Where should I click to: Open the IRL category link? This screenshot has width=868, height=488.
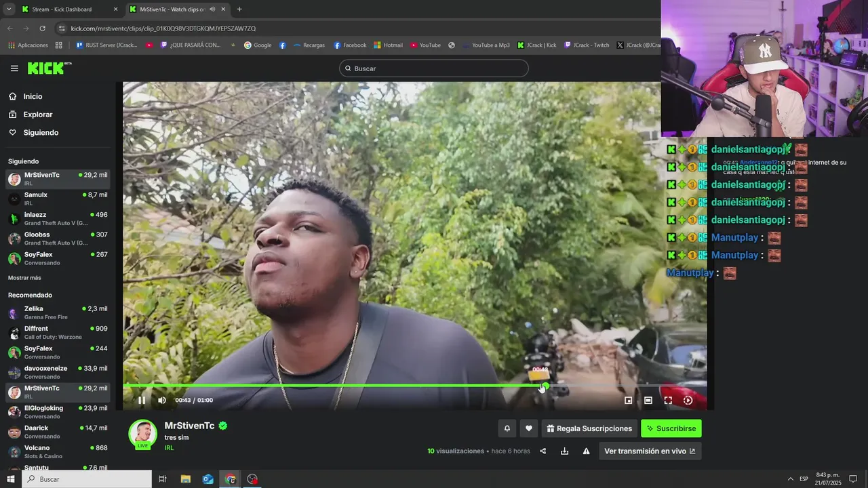pyautogui.click(x=169, y=448)
